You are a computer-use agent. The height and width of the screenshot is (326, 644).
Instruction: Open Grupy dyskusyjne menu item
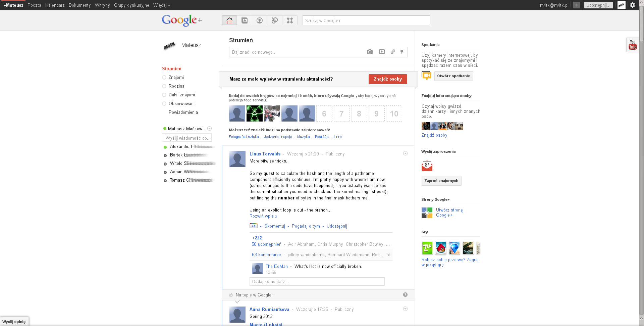click(x=131, y=5)
